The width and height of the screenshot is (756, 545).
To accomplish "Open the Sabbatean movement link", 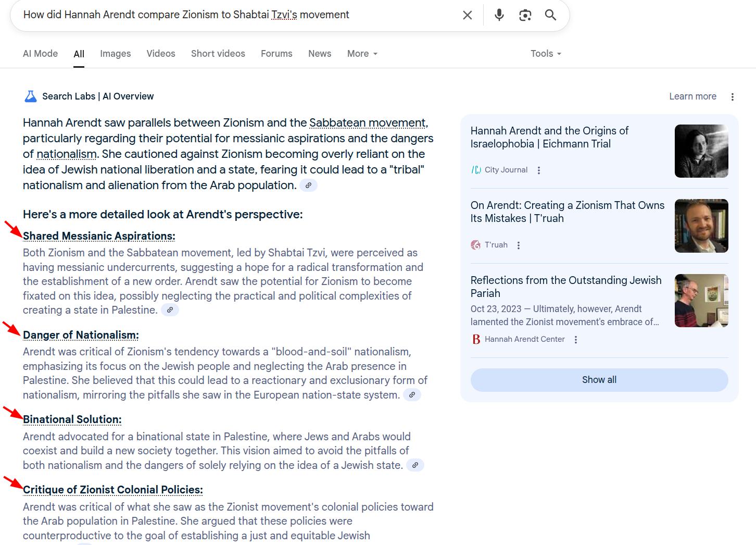I will click(x=368, y=123).
